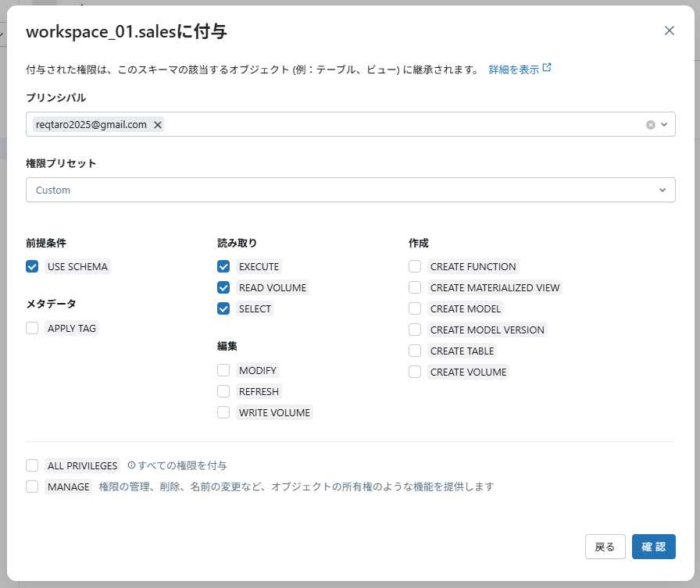Click 確認 button
The width and height of the screenshot is (700, 588).
tap(654, 547)
